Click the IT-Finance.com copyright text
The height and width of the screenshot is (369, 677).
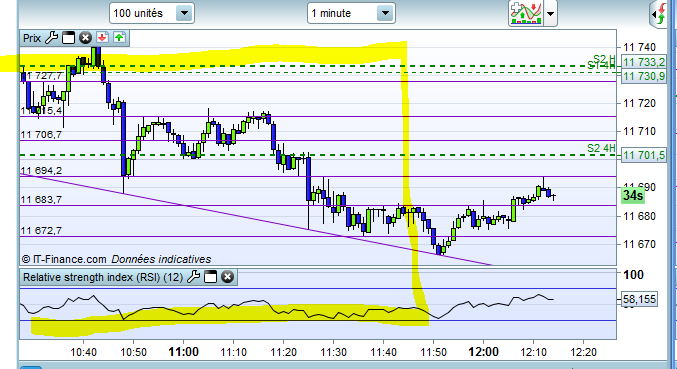point(64,259)
